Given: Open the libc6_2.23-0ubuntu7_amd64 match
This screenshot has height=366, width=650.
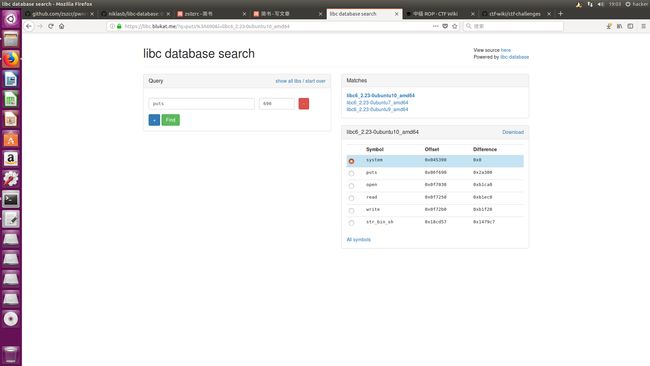Looking at the screenshot, I should click(x=377, y=102).
